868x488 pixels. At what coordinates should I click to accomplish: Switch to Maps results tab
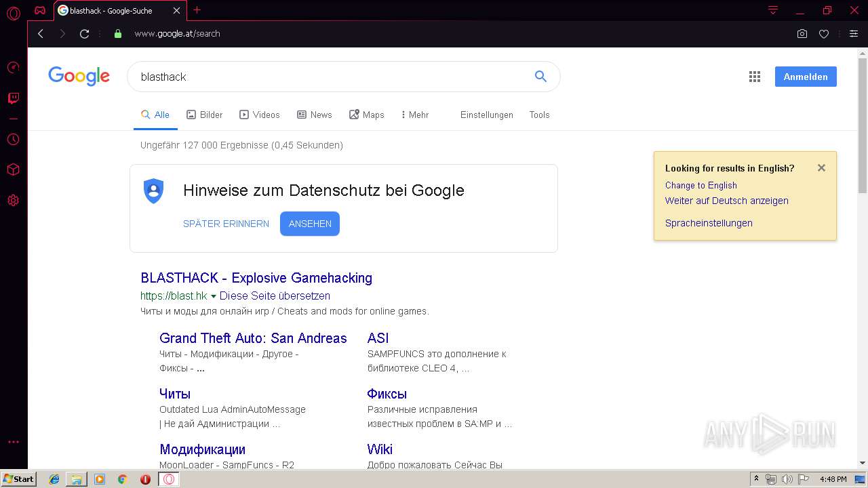[367, 115]
